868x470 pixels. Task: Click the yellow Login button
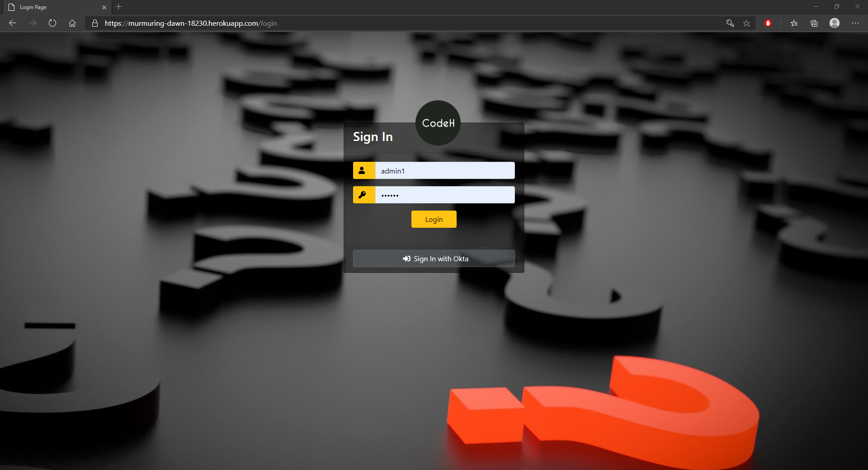tap(434, 219)
